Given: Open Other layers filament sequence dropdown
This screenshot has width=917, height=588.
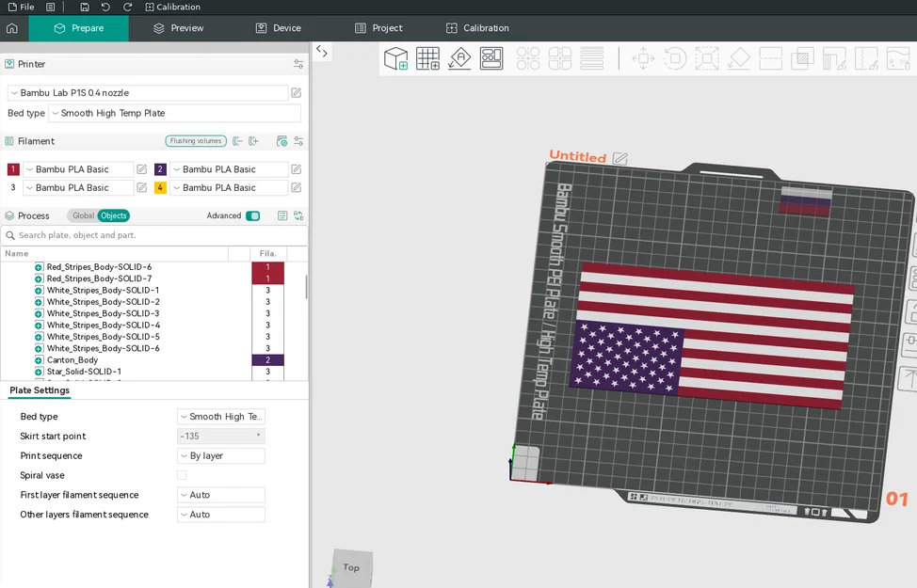Looking at the screenshot, I should click(221, 515).
